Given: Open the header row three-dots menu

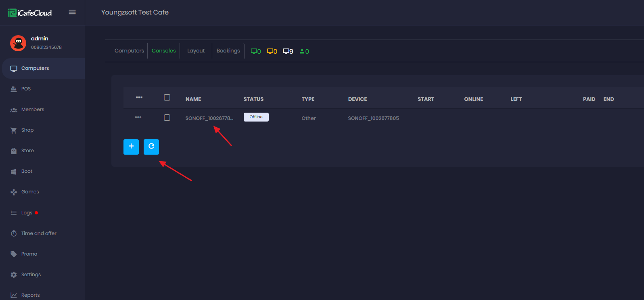Looking at the screenshot, I should tap(139, 97).
